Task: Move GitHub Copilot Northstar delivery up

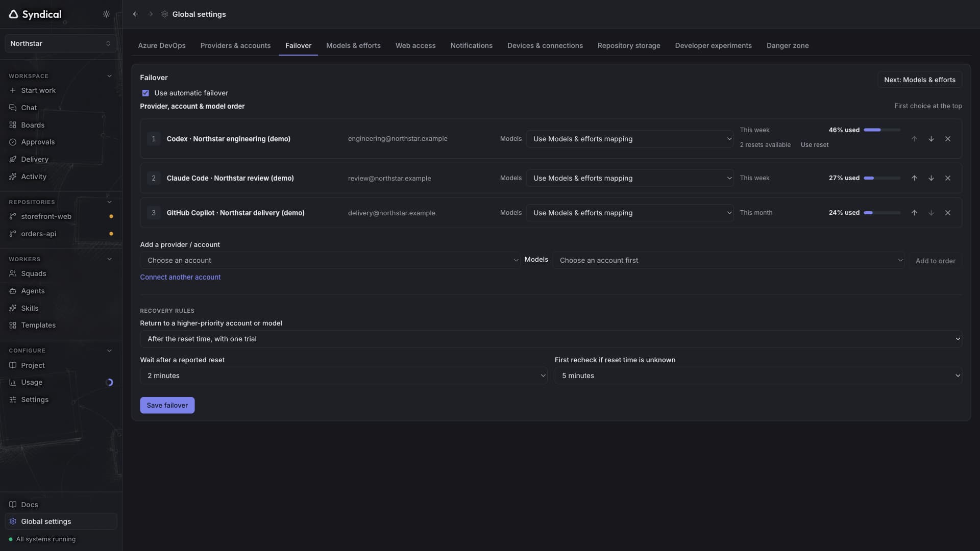Action: (914, 213)
